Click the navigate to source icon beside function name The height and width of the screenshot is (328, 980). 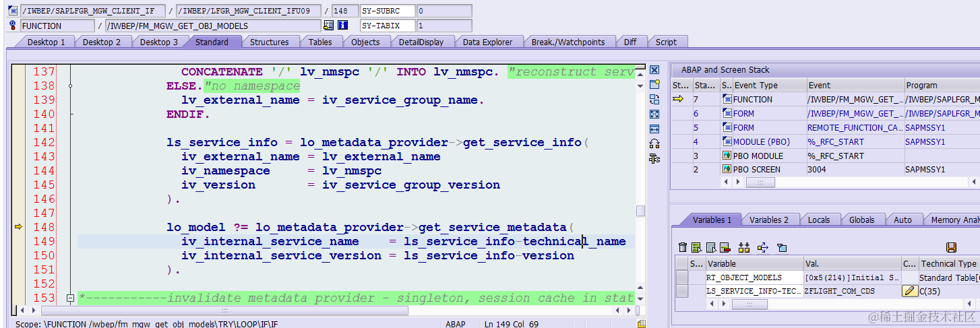(328, 26)
